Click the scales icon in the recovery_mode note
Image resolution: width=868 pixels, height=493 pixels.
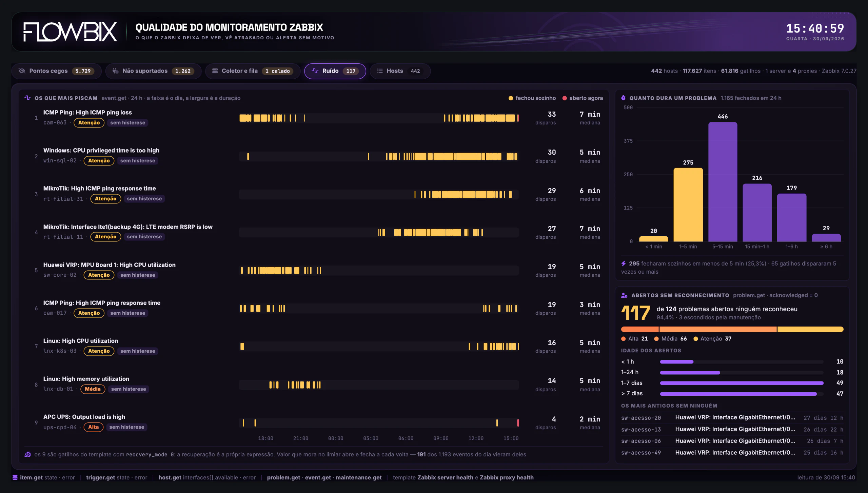point(28,454)
